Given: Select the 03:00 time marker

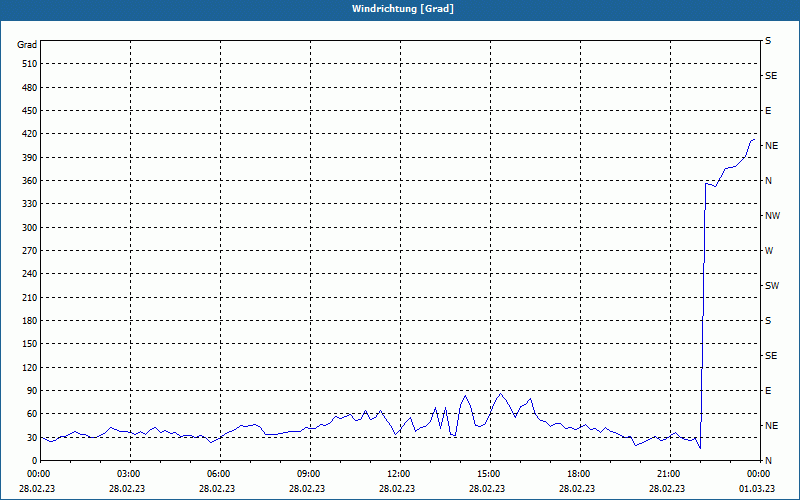Looking at the screenshot, I should click(x=129, y=474).
